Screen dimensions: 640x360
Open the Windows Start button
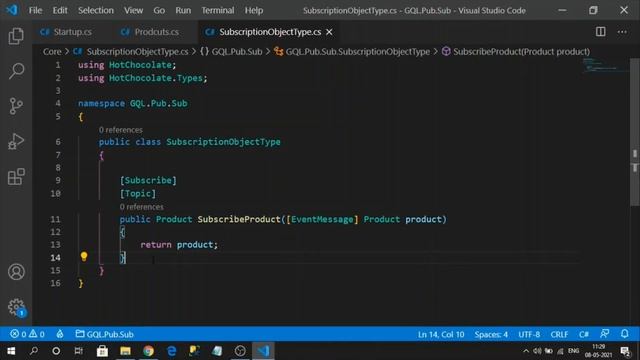11,351
